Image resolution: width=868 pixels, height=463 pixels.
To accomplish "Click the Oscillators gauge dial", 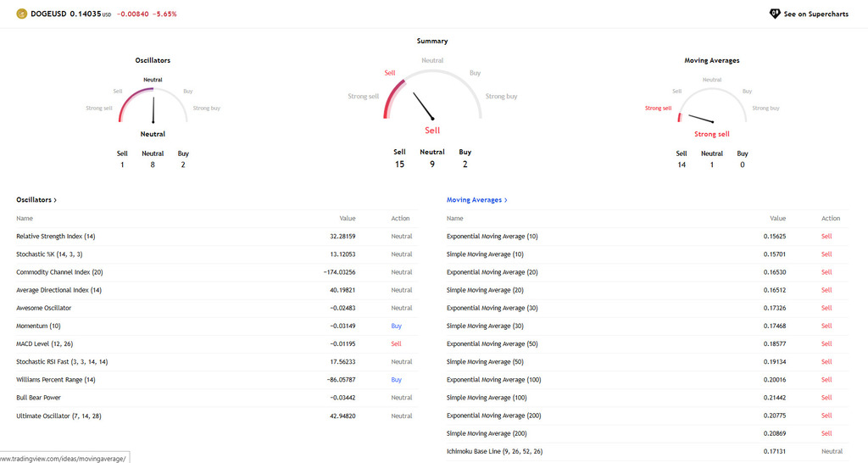I will [x=153, y=106].
